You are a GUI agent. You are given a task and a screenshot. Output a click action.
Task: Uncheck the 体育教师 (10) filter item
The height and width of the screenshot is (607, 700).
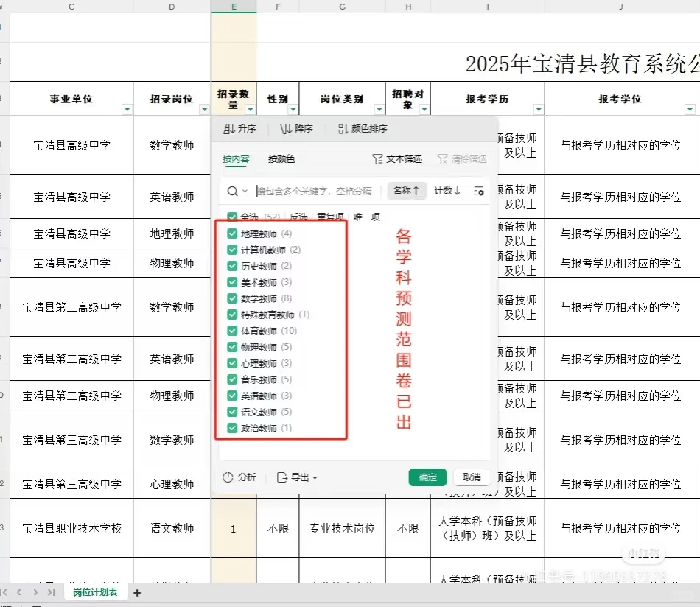232,331
